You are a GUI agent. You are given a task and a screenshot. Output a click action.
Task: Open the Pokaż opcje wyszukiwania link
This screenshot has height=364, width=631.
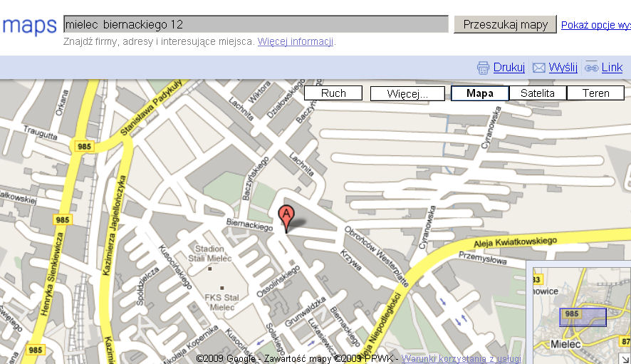[596, 25]
